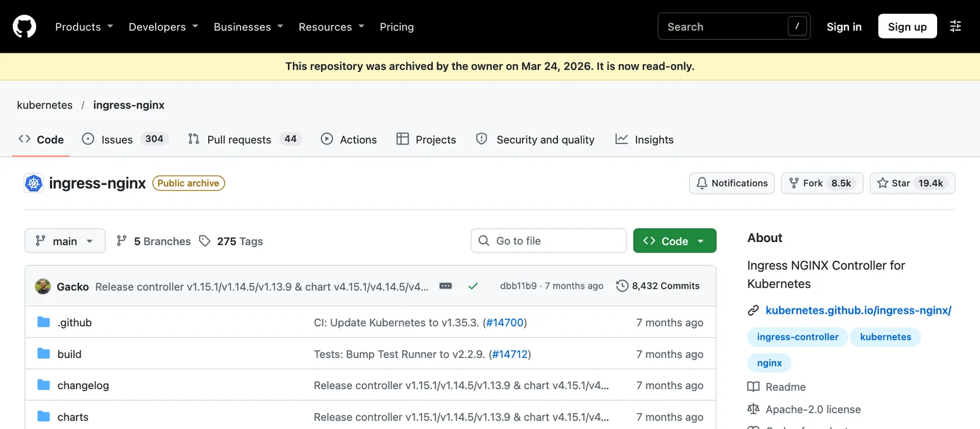The width and height of the screenshot is (980, 429).
Task: Open the build folder
Action: pos(69,354)
